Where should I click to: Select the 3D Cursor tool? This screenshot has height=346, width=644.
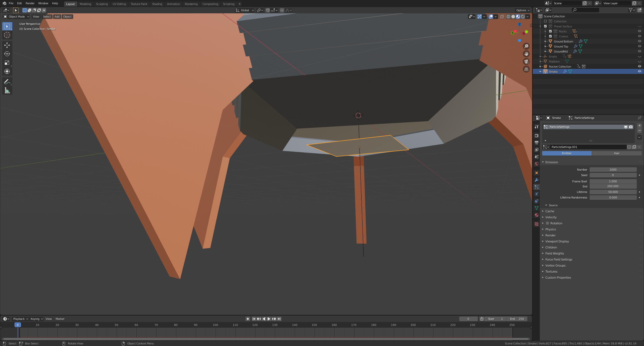point(7,35)
